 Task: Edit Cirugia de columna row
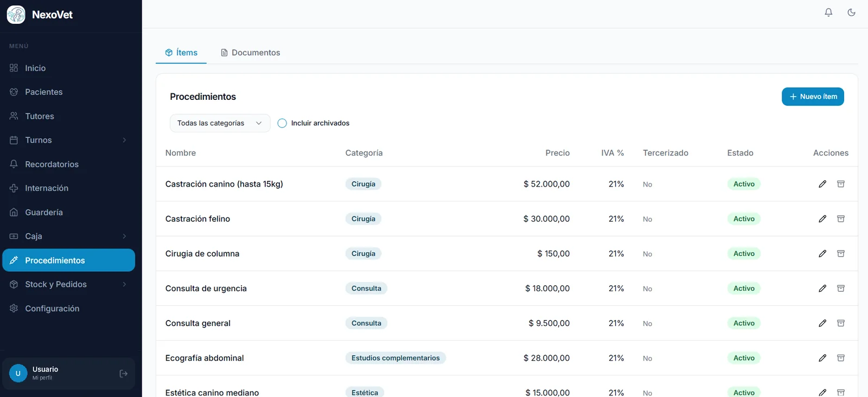click(x=822, y=253)
